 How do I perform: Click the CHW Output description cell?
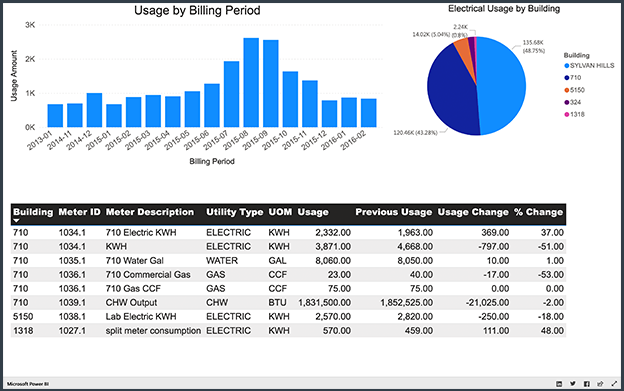(131, 303)
